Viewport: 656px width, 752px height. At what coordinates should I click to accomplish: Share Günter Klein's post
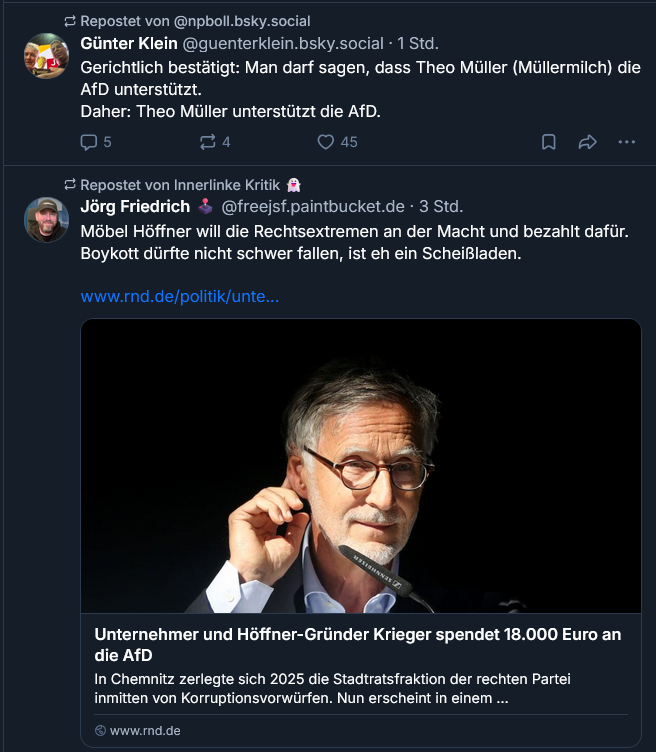pos(587,142)
